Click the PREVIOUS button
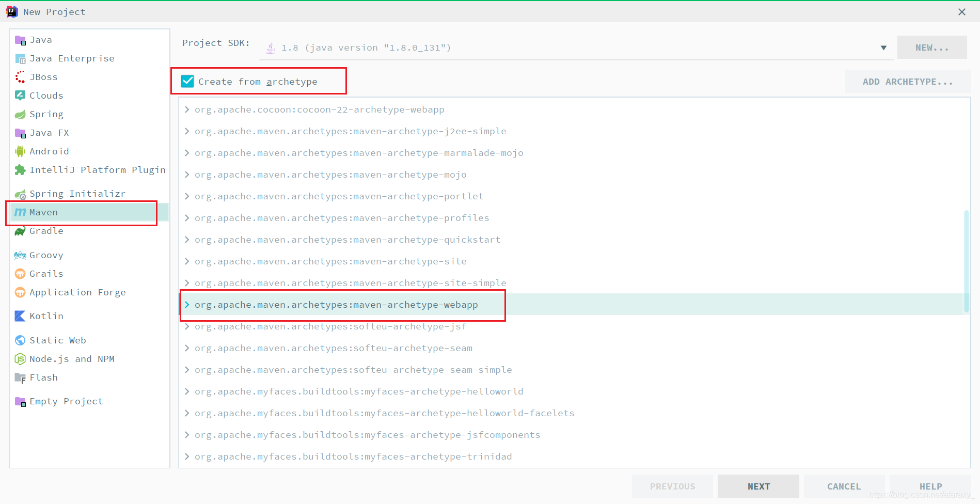 tap(672, 486)
